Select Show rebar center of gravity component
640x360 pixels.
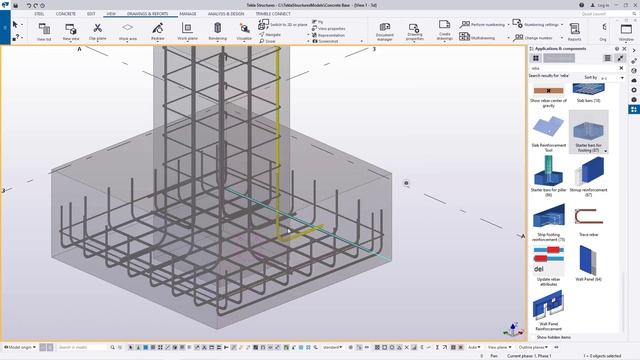tap(548, 96)
